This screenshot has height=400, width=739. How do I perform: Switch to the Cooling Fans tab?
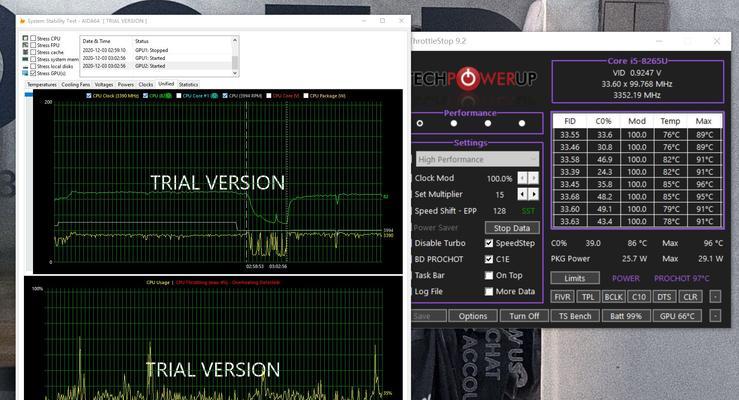coord(75,84)
